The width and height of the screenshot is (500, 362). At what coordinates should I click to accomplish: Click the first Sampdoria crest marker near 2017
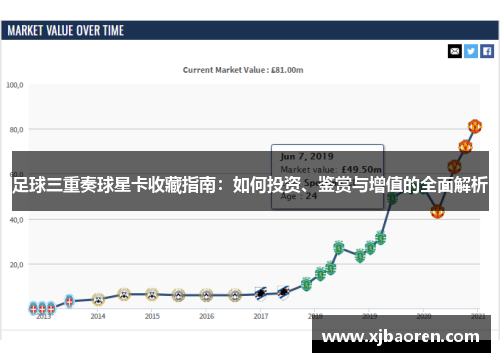pos(261,294)
